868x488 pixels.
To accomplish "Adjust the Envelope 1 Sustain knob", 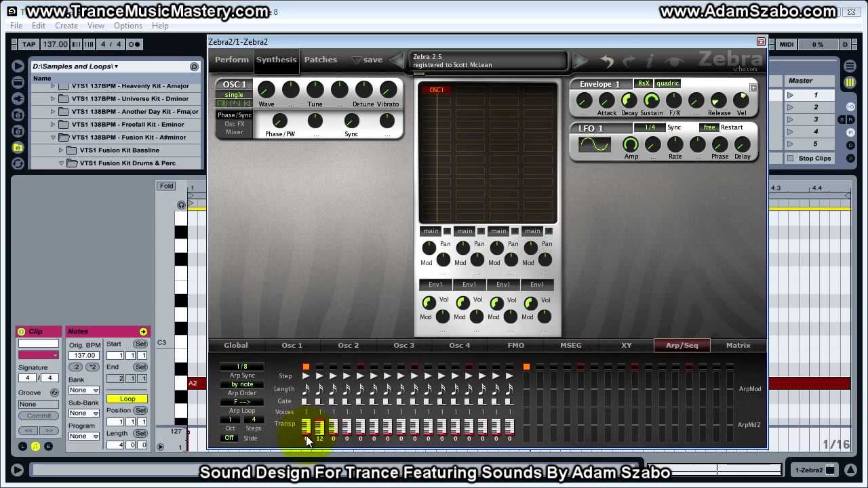I will point(652,101).
